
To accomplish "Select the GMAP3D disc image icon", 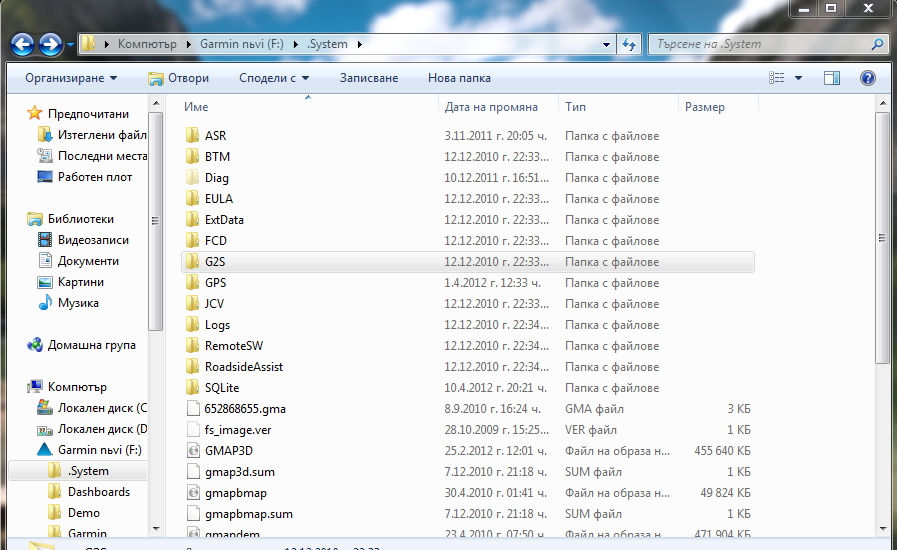I will pos(193,451).
